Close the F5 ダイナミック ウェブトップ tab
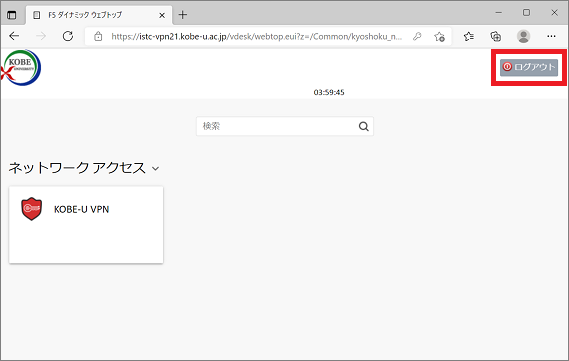569x361 pixels. click(x=162, y=15)
